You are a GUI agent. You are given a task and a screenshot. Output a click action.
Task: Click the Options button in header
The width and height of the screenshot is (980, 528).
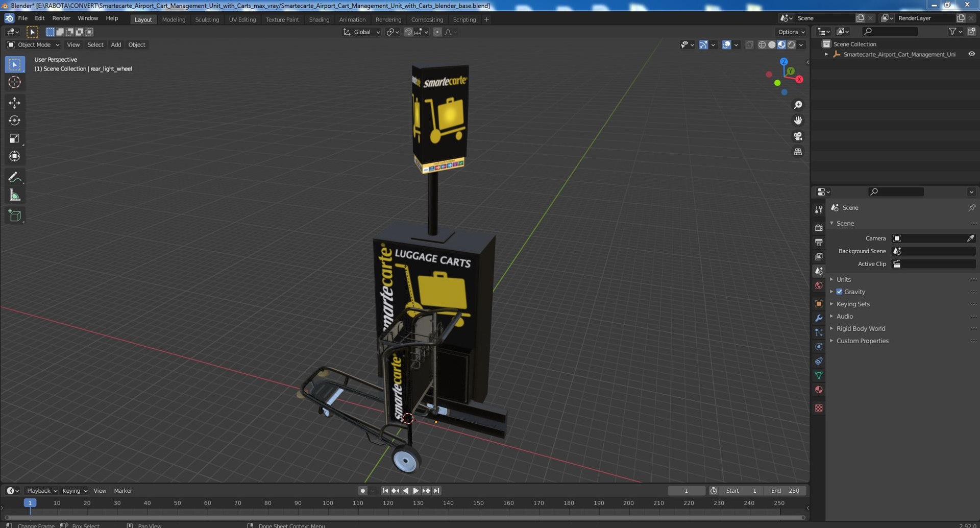tap(791, 32)
